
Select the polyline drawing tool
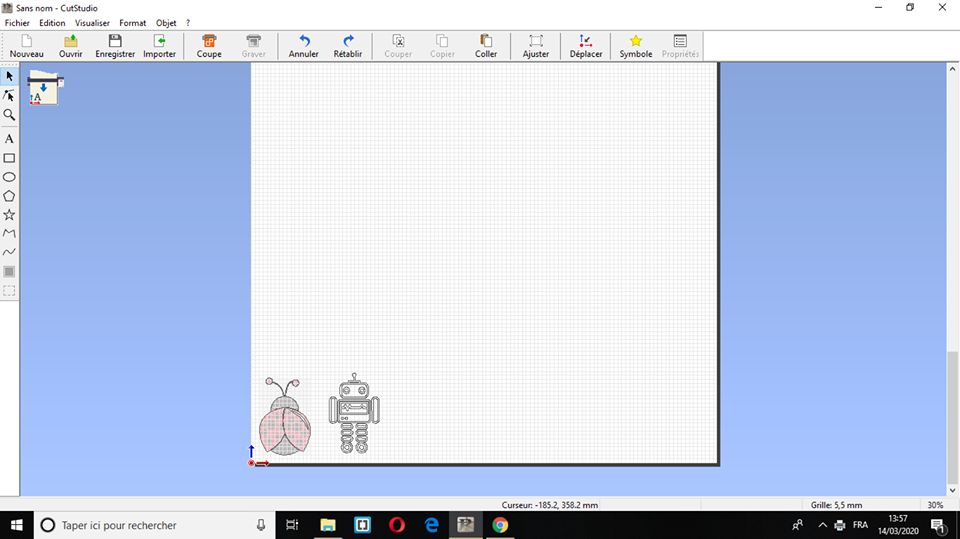coord(9,233)
